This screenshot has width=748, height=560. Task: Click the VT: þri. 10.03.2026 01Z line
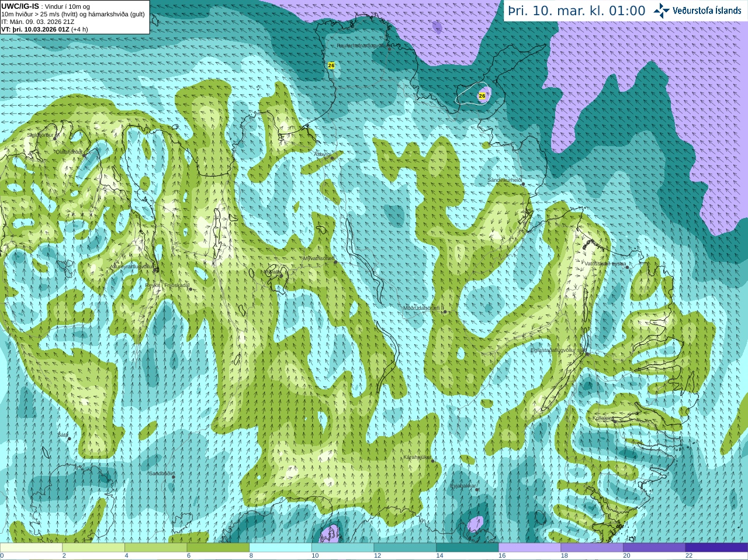point(44,29)
